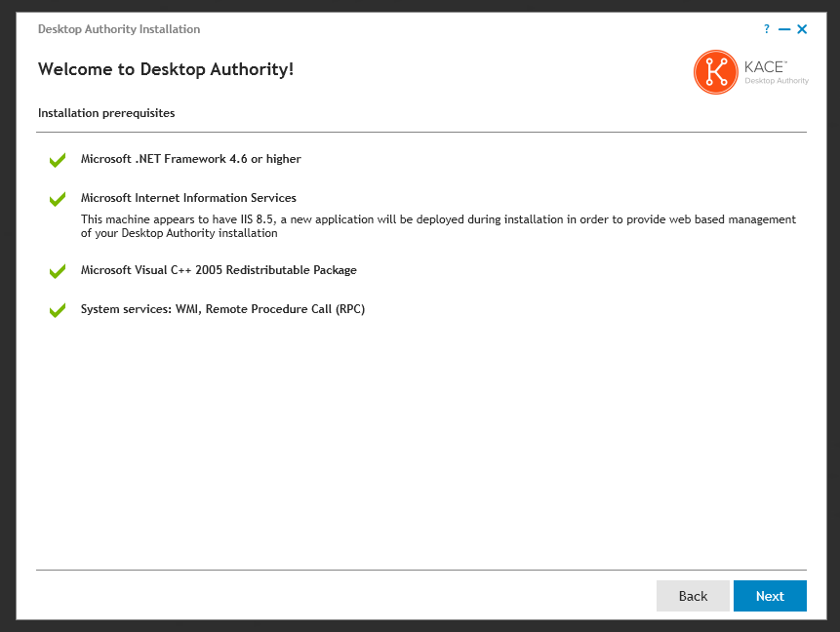Click the KACE wordmark text
This screenshot has width=840, height=632.
pyautogui.click(x=765, y=65)
